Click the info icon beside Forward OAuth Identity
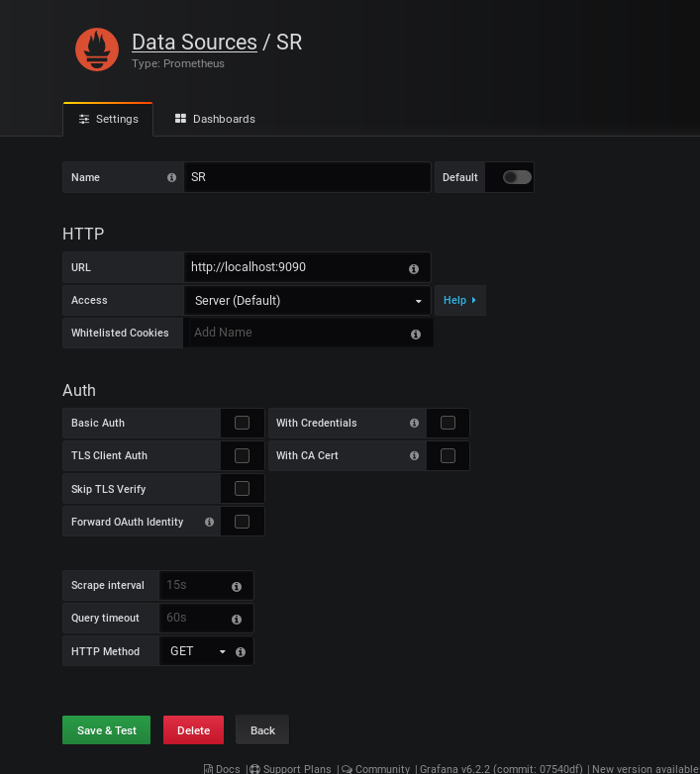The width and height of the screenshot is (700, 774). tap(209, 522)
